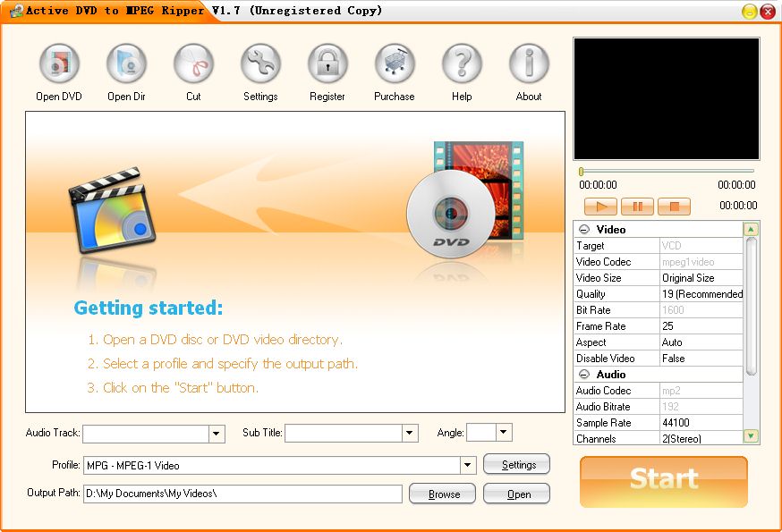Click the app icon in the title bar

(16, 11)
